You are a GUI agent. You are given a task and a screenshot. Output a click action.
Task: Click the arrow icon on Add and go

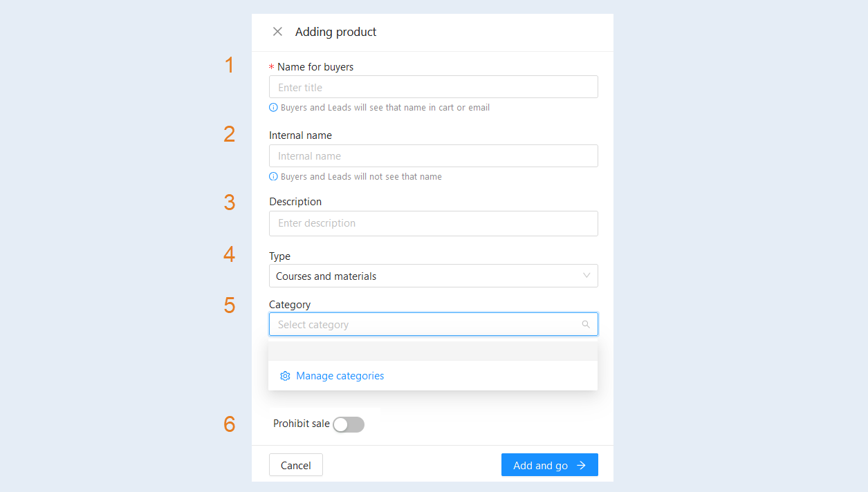[581, 466]
